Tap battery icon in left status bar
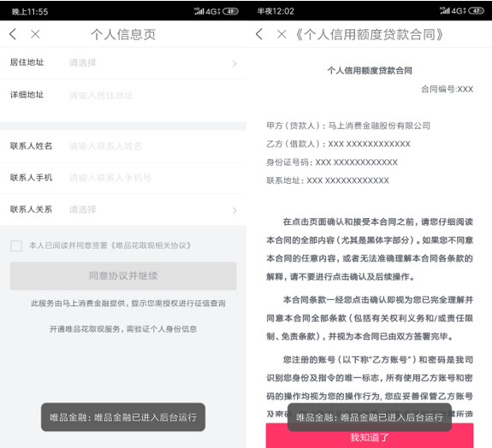Screen dimensions: 492x448 pos(231,12)
